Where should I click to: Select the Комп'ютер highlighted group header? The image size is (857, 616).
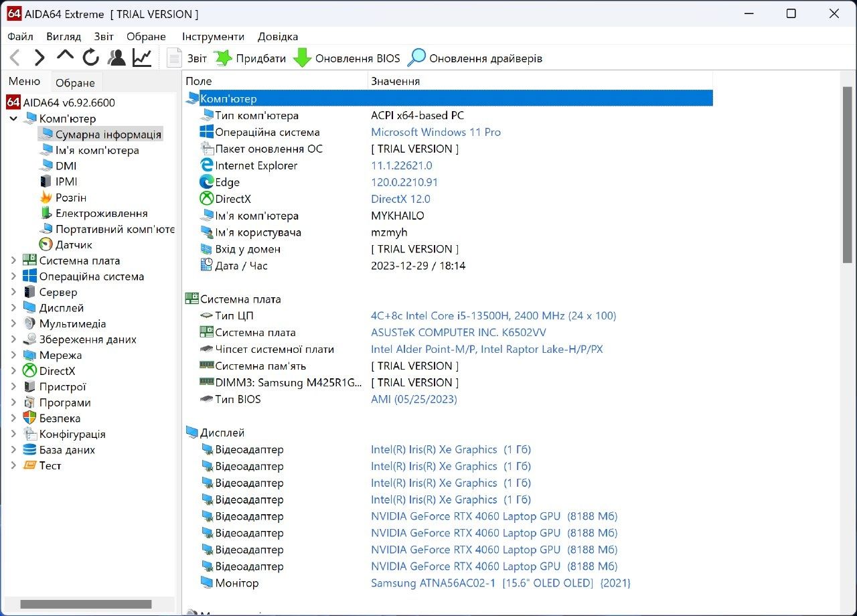[449, 98]
